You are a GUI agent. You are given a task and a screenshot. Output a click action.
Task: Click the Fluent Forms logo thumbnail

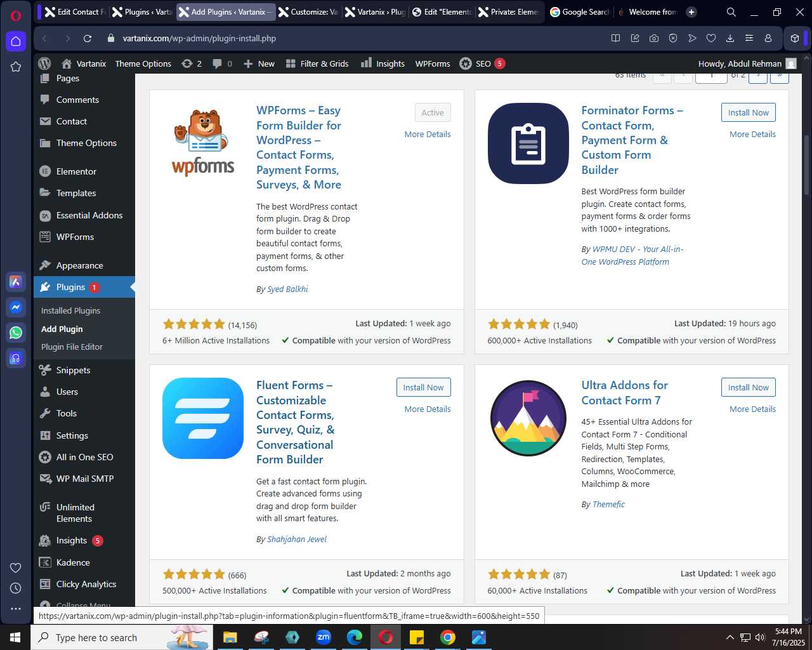click(x=203, y=418)
